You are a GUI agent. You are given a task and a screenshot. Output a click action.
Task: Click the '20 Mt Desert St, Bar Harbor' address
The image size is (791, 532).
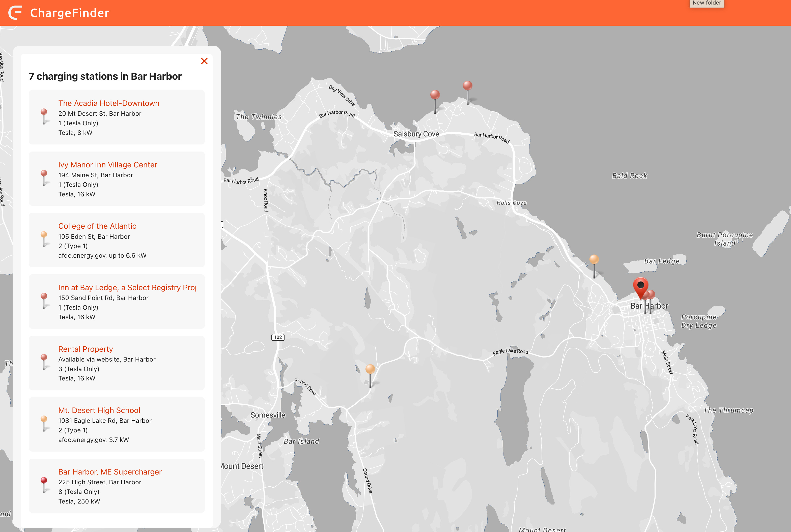click(x=100, y=113)
